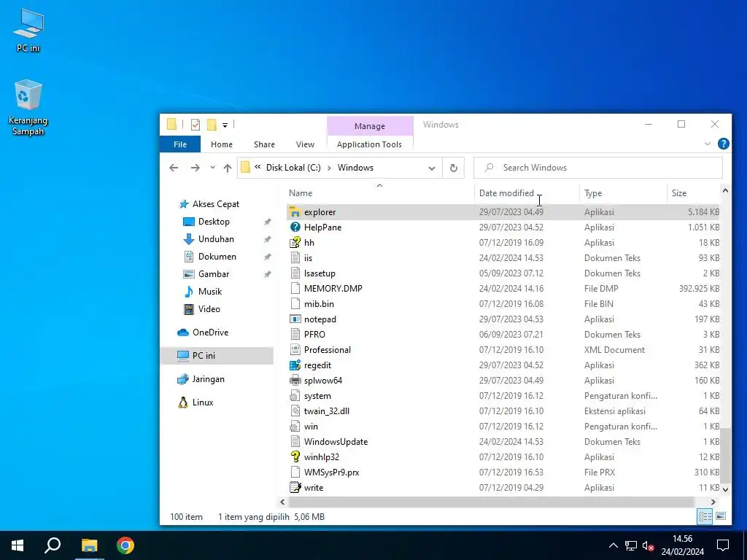Open Explorer help question mark icon
The height and width of the screenshot is (560, 747).
pyautogui.click(x=723, y=144)
